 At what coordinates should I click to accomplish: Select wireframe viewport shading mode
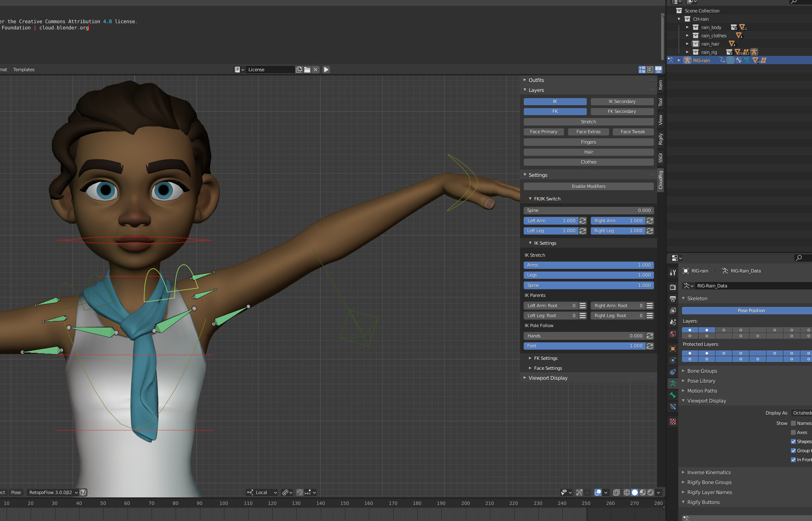click(x=627, y=492)
